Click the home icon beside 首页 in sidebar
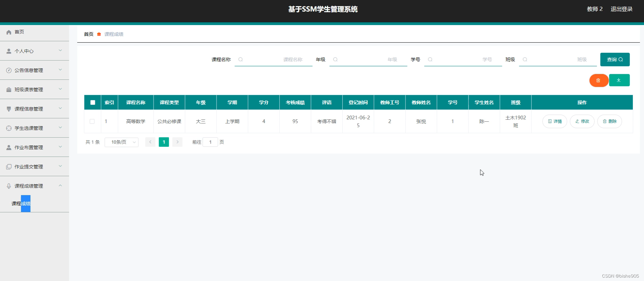This screenshot has width=644, height=281. coord(9,32)
